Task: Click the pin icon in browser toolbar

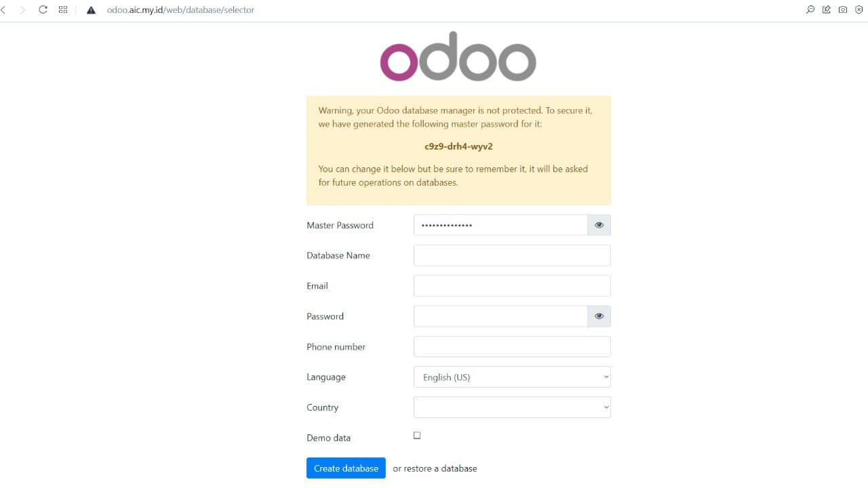Action: point(827,10)
